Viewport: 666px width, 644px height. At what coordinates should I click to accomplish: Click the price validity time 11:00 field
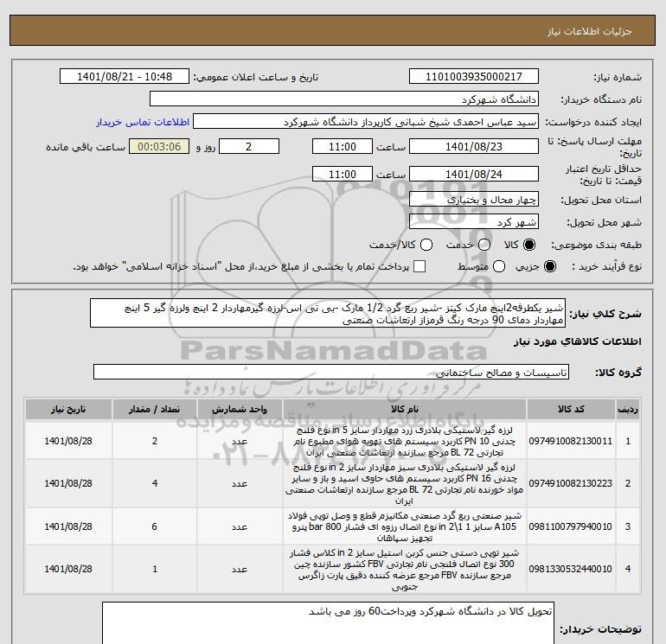click(343, 174)
